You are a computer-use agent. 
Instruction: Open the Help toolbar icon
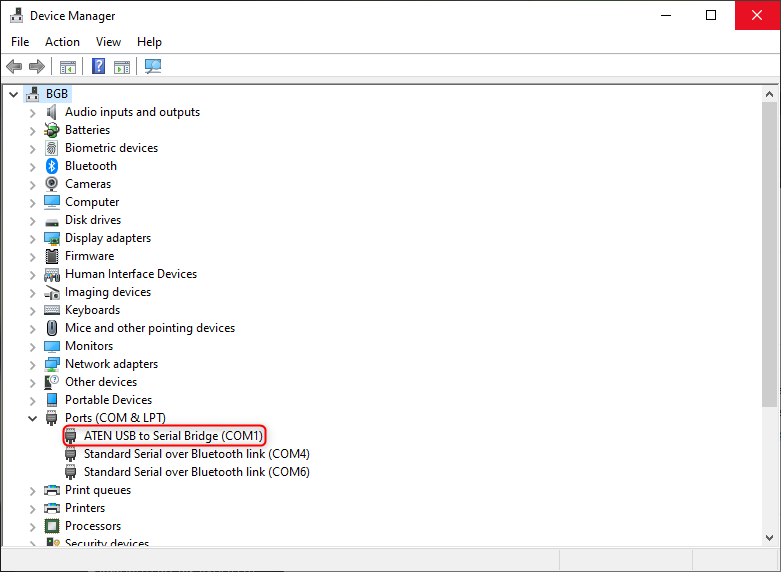pos(99,66)
